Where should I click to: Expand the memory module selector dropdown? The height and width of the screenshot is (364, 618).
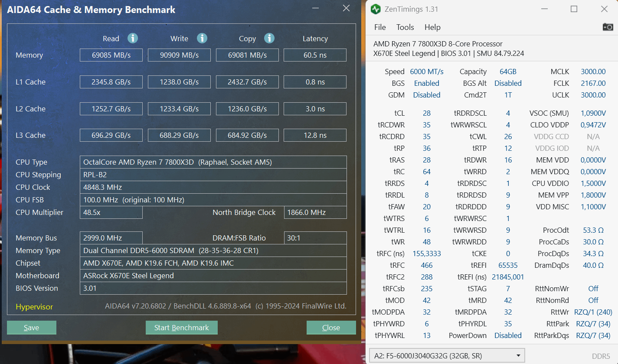click(447, 356)
